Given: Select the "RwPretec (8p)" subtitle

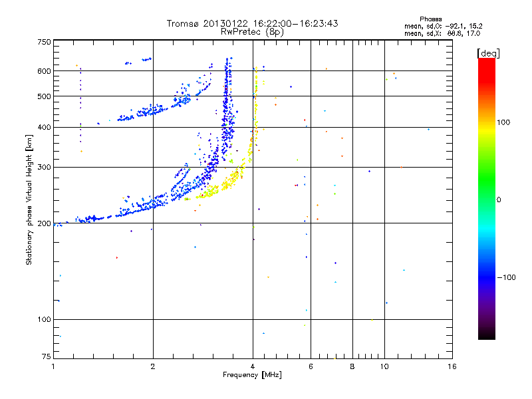Looking at the screenshot, I should pyautogui.click(x=252, y=32).
